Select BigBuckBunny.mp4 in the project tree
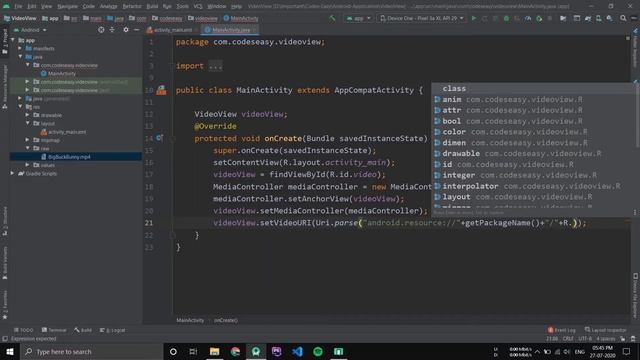This screenshot has height=360, width=640. [65, 157]
